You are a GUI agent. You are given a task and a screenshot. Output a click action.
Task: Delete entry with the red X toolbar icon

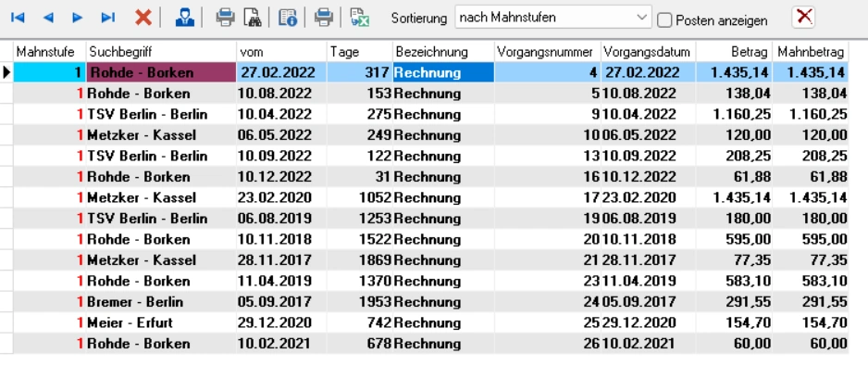[x=143, y=18]
